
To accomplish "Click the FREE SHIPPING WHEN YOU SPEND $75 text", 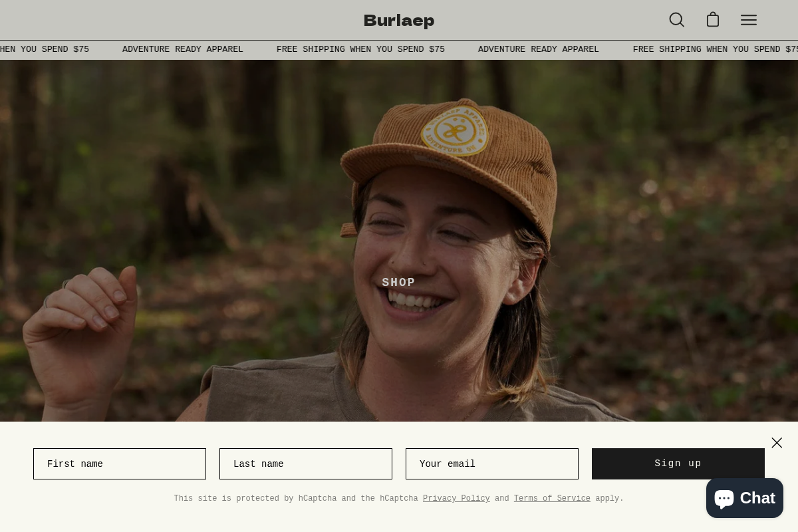I will click(360, 49).
